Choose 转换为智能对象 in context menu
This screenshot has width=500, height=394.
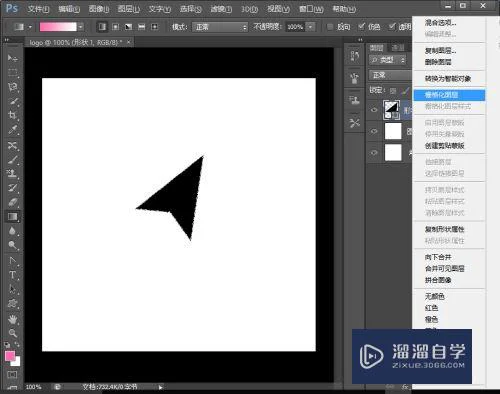[x=448, y=79]
